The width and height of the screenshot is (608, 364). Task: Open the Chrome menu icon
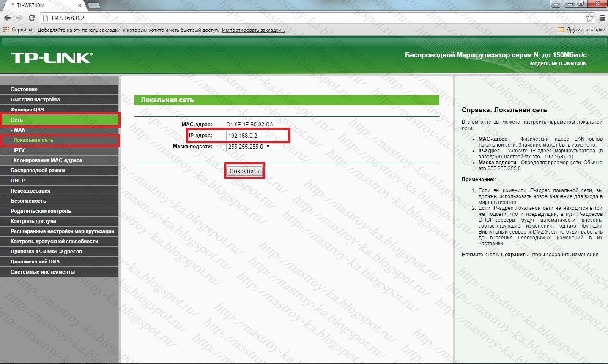(x=602, y=18)
